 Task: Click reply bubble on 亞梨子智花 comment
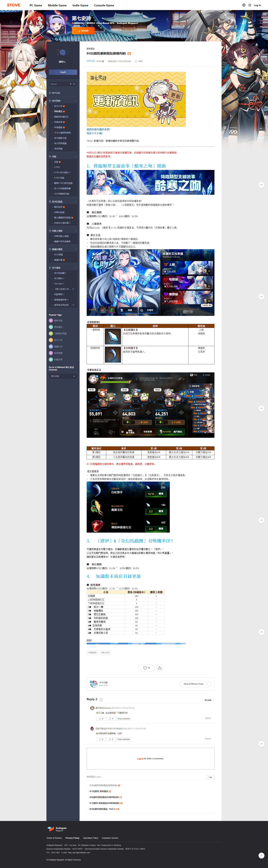(111, 739)
